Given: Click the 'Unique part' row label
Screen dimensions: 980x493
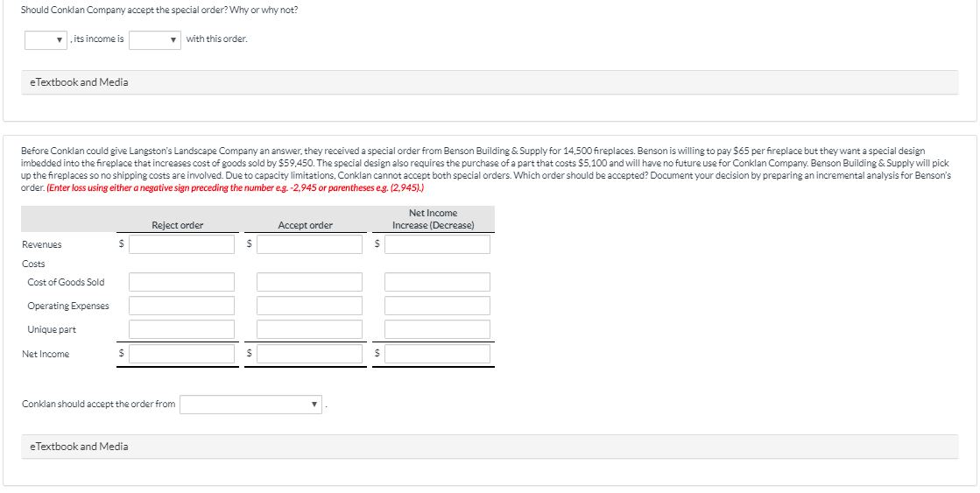Looking at the screenshot, I should click(x=52, y=330).
